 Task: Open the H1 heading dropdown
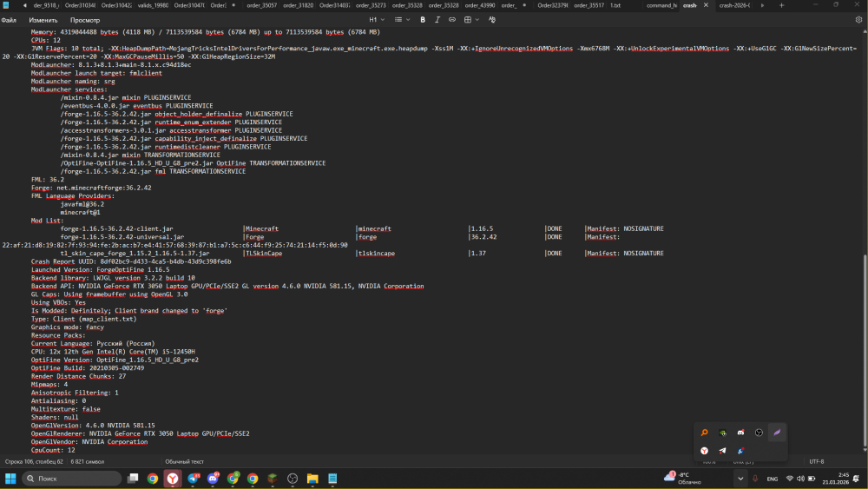377,19
